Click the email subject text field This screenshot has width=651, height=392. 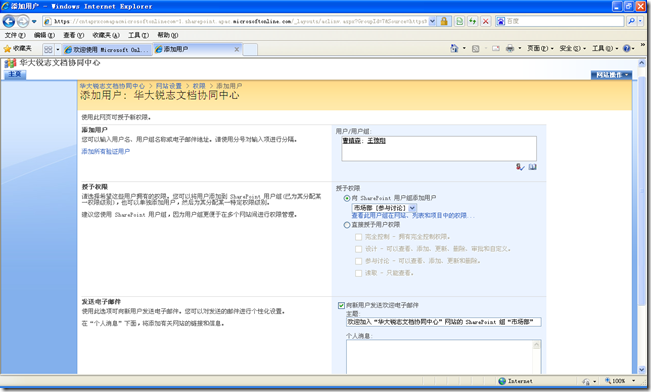[x=443, y=322]
